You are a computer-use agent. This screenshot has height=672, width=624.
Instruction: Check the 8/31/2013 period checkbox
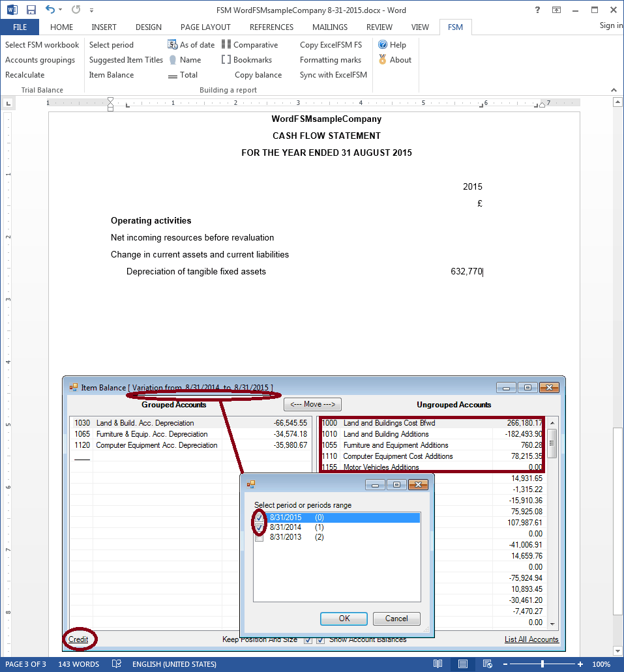[x=259, y=538]
